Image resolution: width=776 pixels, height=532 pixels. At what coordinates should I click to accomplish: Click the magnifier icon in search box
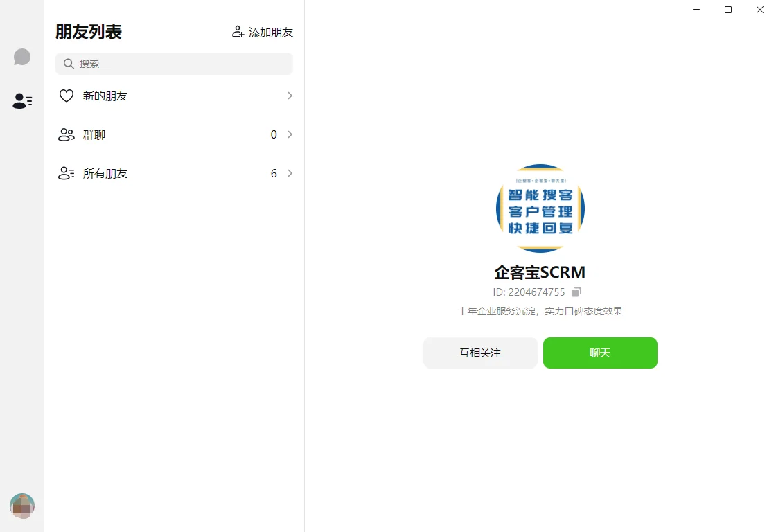pyautogui.click(x=69, y=64)
